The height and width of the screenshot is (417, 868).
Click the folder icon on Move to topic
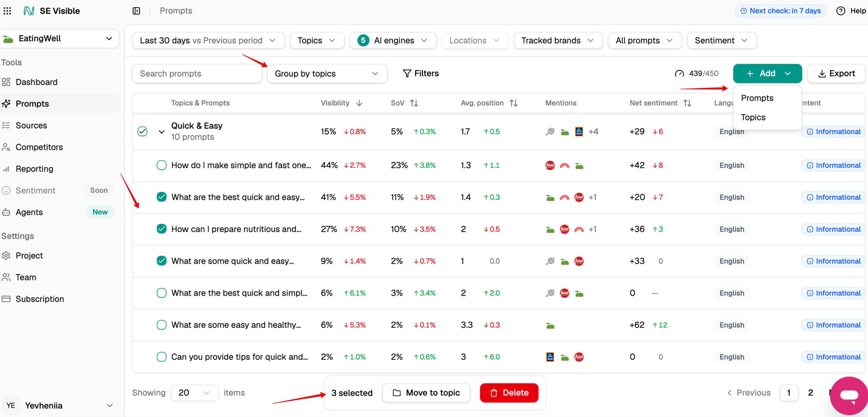point(396,393)
